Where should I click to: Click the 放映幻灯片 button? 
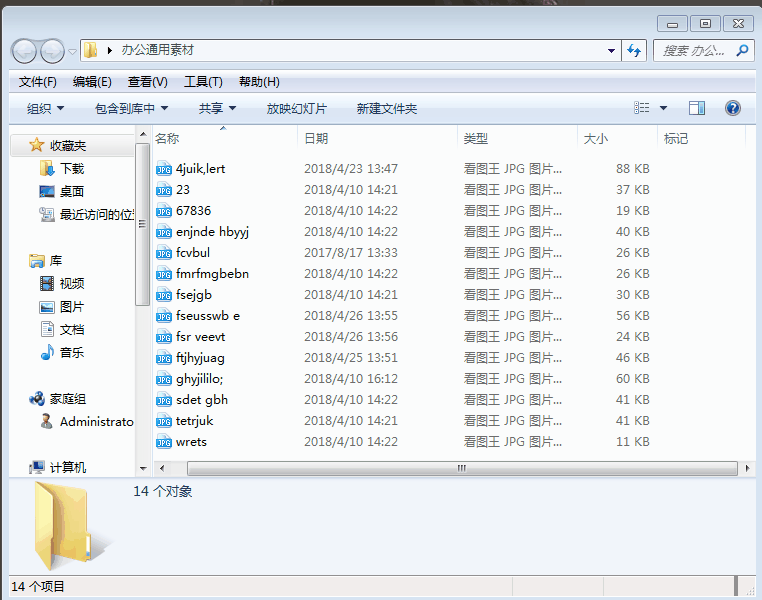point(296,108)
